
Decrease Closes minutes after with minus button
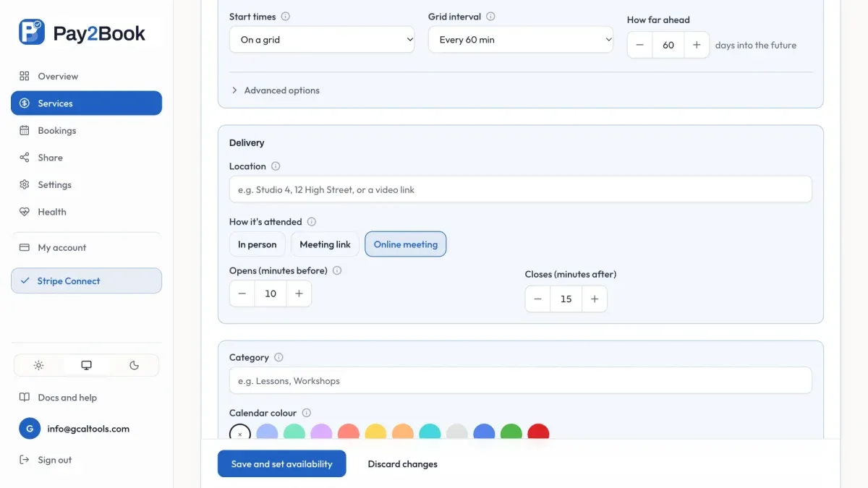[x=537, y=299]
